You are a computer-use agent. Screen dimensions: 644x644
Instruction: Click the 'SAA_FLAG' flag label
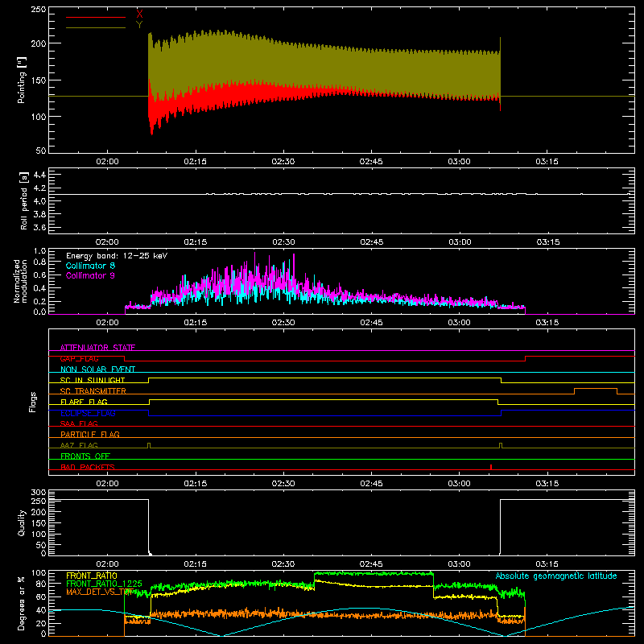[x=79, y=423]
